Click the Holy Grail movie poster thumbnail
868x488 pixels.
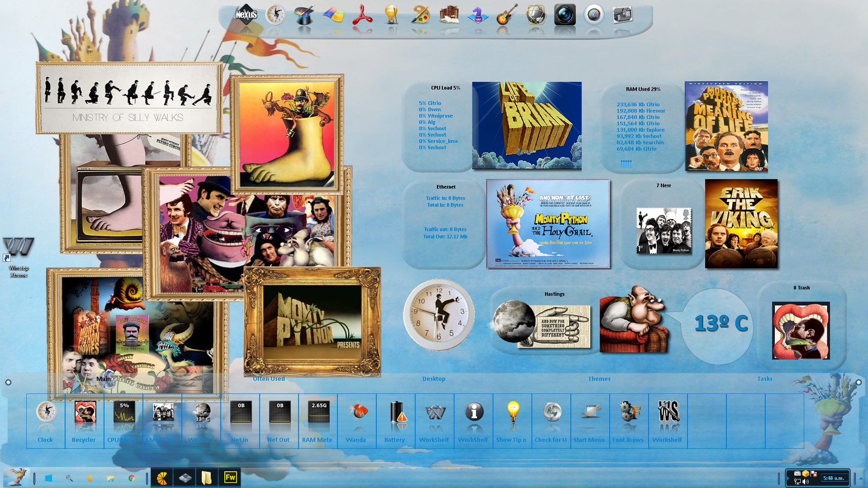(548, 223)
